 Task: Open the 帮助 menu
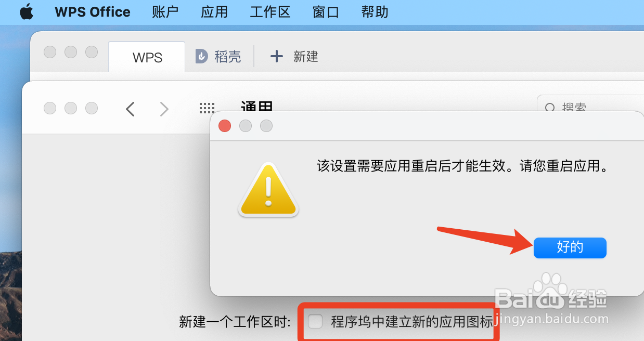(375, 12)
